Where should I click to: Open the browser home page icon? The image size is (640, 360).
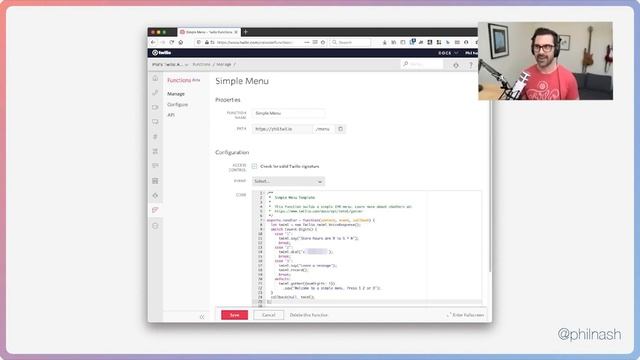click(180, 42)
